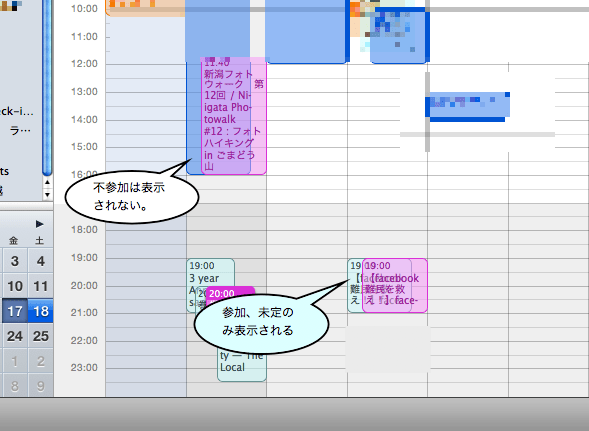
Task: Select date 11 in mini calendar
Action: coord(41,286)
